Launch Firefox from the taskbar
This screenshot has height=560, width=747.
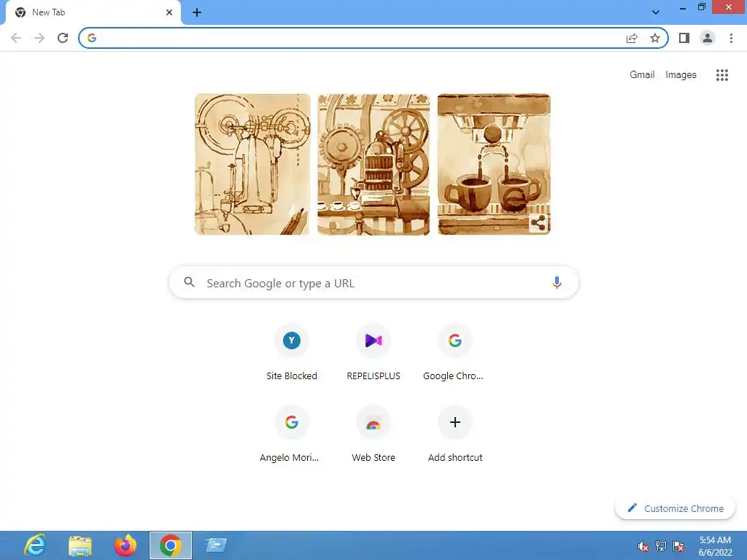pos(125,545)
